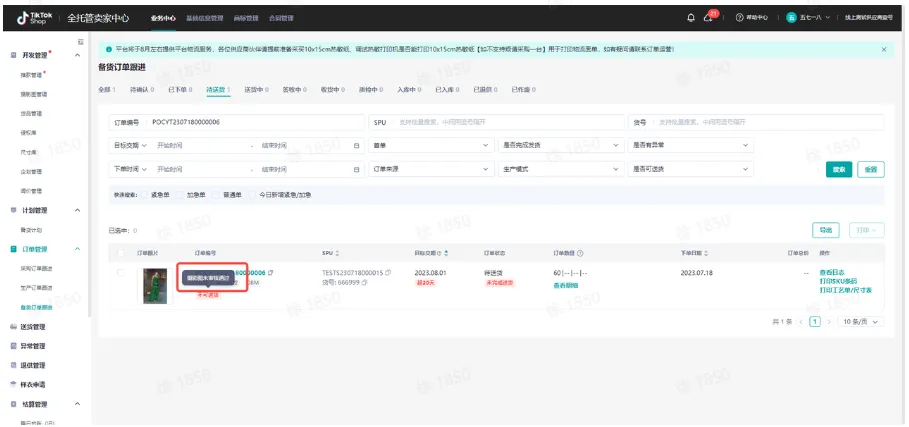Open the 生产模式 dropdown
Viewport: 909px width, 427px height.
[x=561, y=169]
